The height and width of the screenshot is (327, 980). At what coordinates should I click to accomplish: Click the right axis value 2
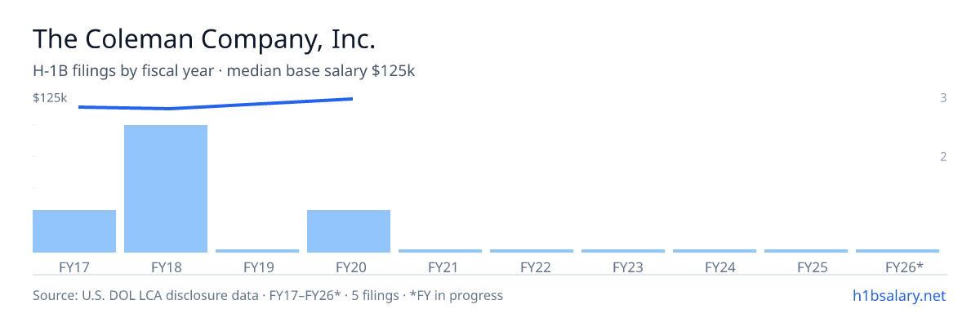click(x=943, y=157)
